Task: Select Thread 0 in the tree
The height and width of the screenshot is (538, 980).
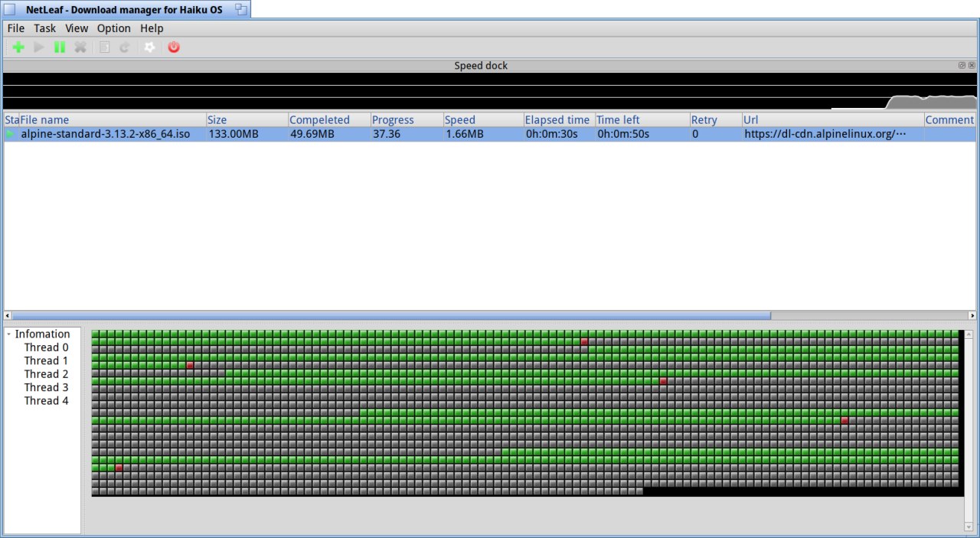Action: pyautogui.click(x=46, y=347)
